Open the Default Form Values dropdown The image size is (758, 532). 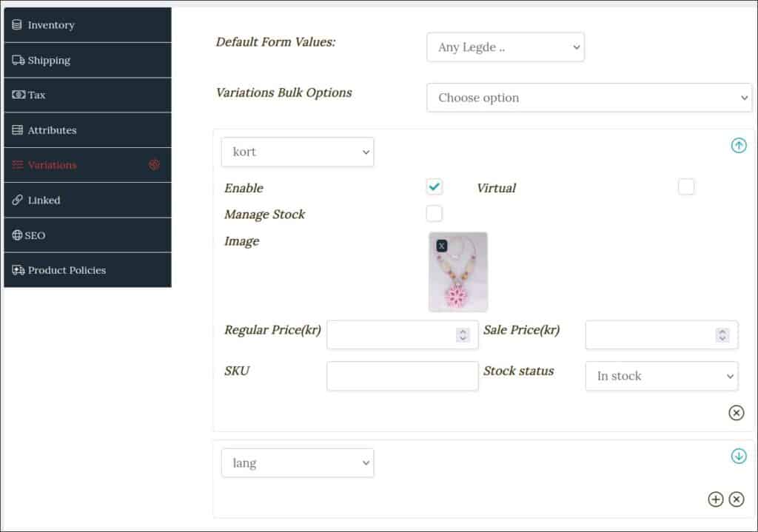(x=506, y=47)
